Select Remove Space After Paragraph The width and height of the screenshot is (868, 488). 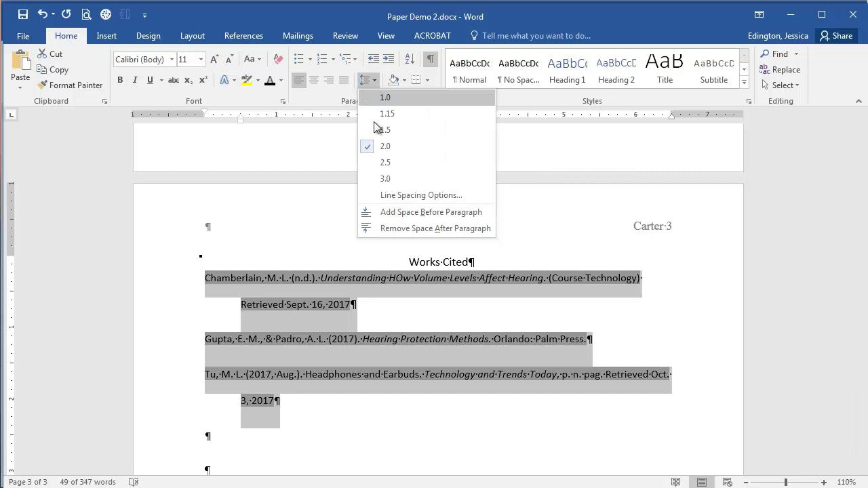click(x=435, y=228)
